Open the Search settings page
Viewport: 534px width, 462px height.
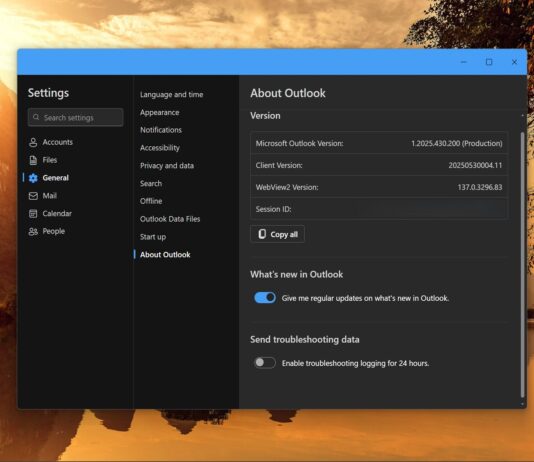[x=151, y=184]
